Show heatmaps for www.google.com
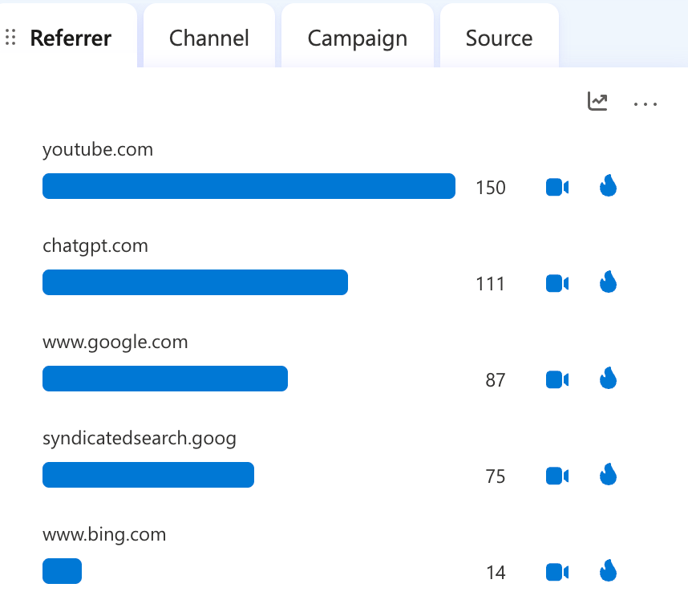Image resolution: width=688 pixels, height=616 pixels. (608, 378)
